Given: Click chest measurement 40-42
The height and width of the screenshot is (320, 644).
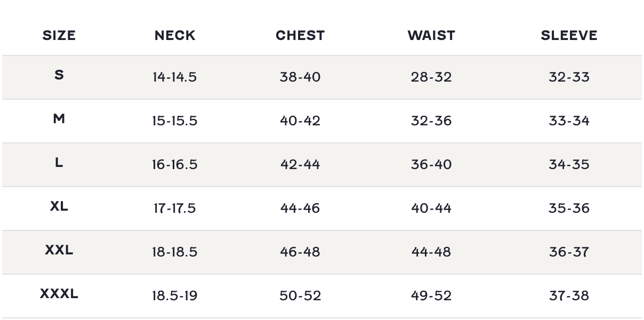Looking at the screenshot, I should [x=300, y=121].
